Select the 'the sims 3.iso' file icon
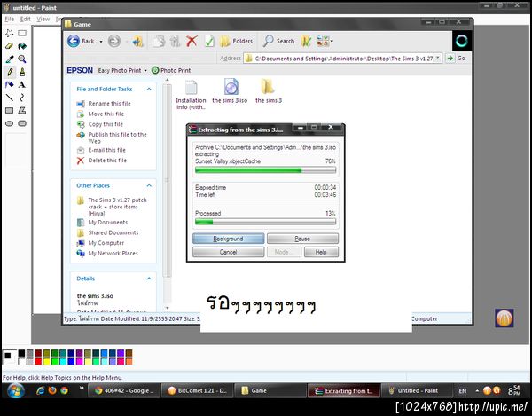This screenshot has height=416, width=532. [x=231, y=87]
